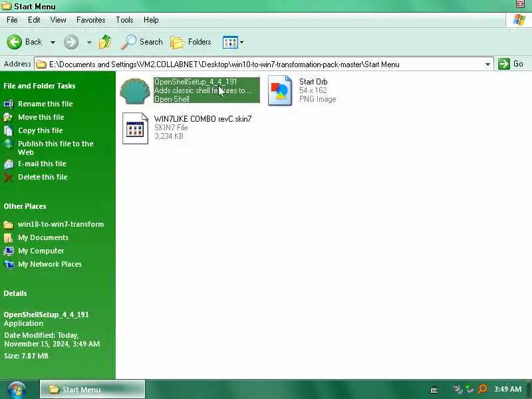Expand the Views dropdown arrow

[x=242, y=43]
